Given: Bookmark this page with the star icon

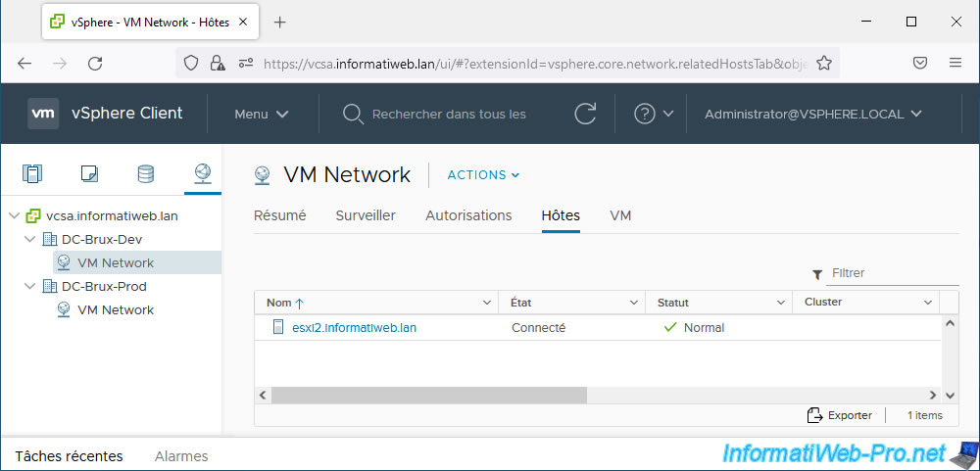Looking at the screenshot, I should [824, 63].
